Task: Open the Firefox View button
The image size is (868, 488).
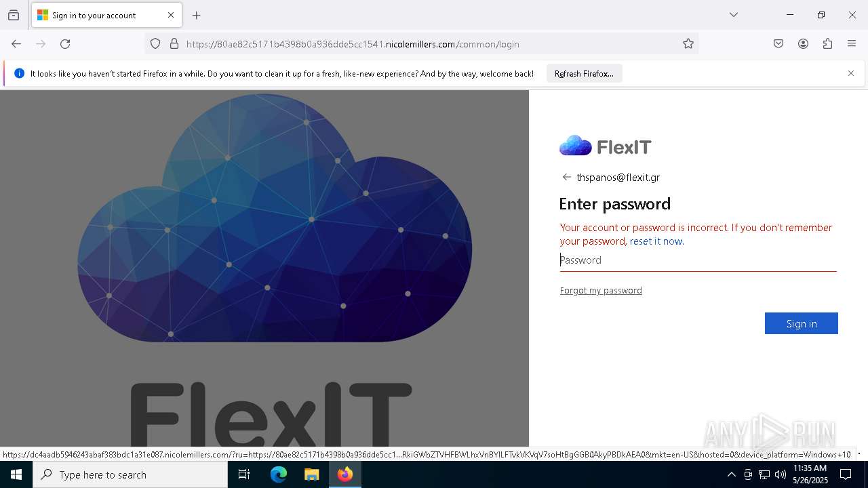Action: (x=14, y=15)
